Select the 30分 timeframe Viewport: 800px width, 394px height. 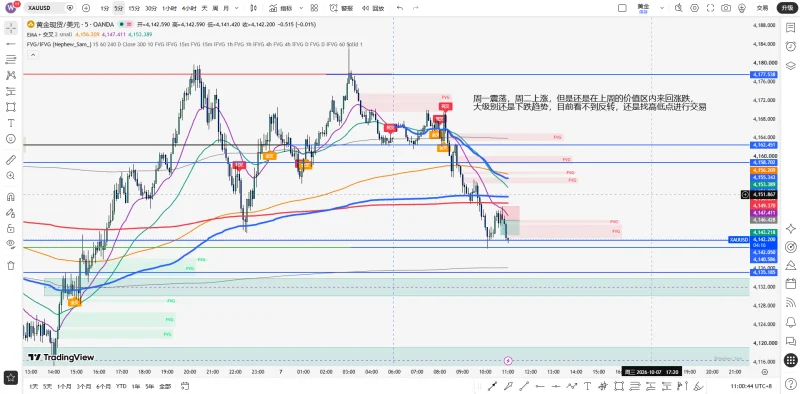click(151, 8)
